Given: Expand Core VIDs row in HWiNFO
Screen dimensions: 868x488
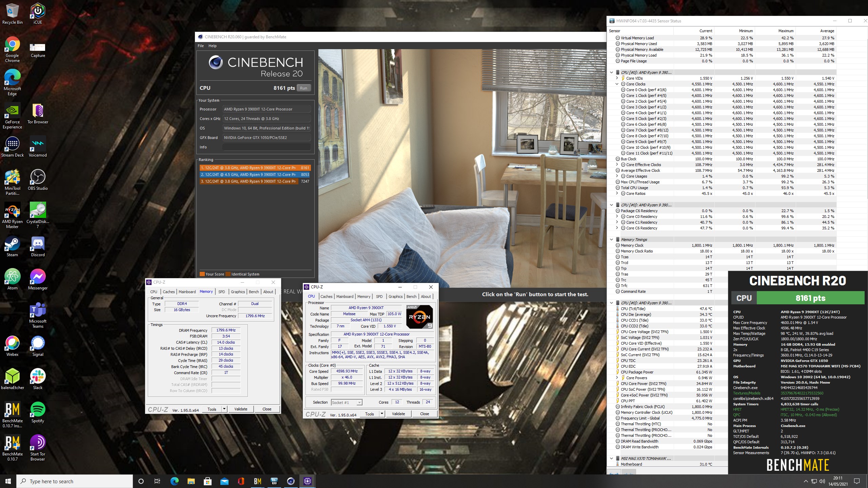Looking at the screenshot, I should click(x=617, y=78).
